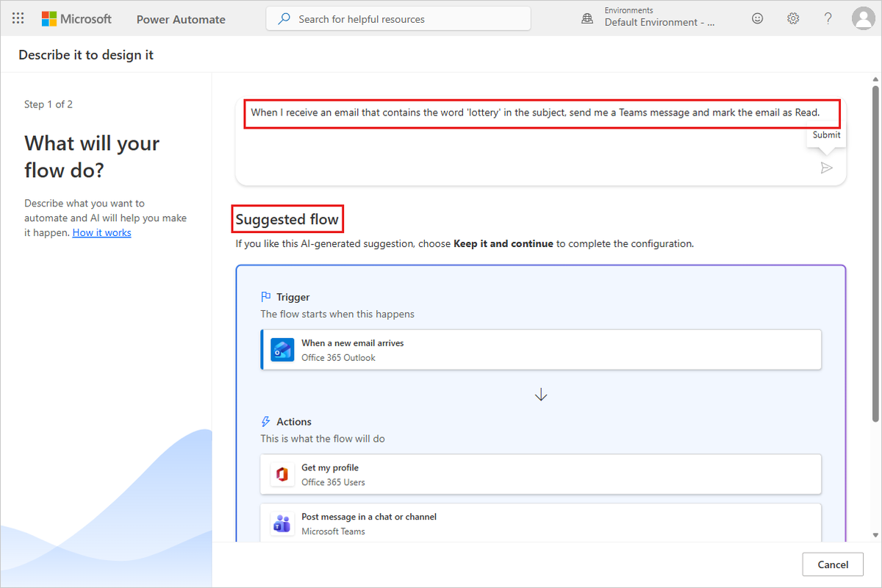Click the Keep it and continue text

pos(503,243)
